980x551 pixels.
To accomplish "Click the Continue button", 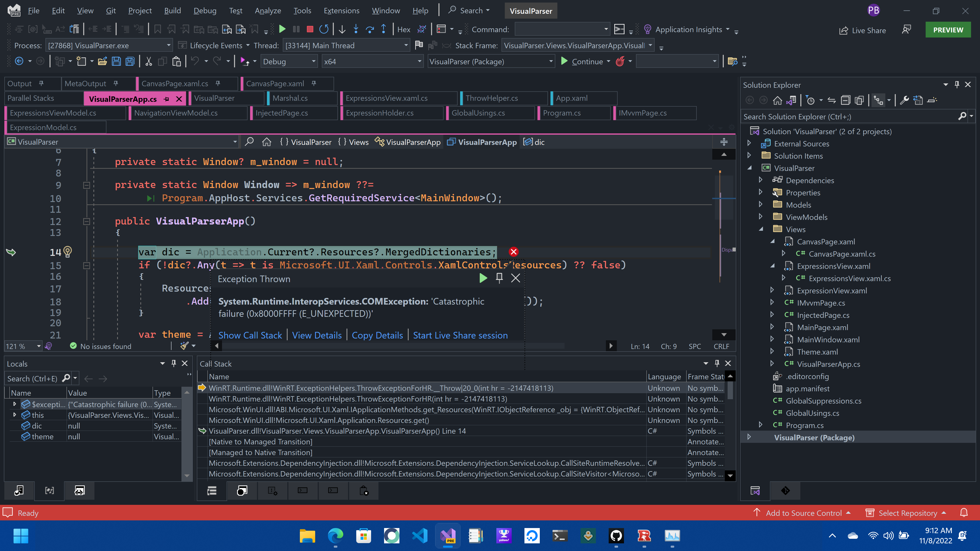I will pyautogui.click(x=582, y=61).
